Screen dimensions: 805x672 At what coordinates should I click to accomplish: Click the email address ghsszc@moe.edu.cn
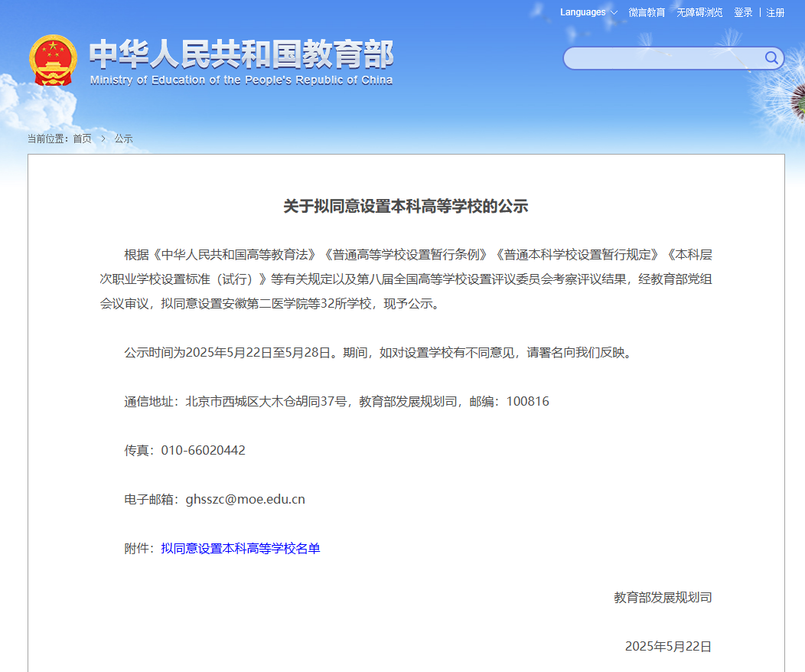[x=246, y=500]
